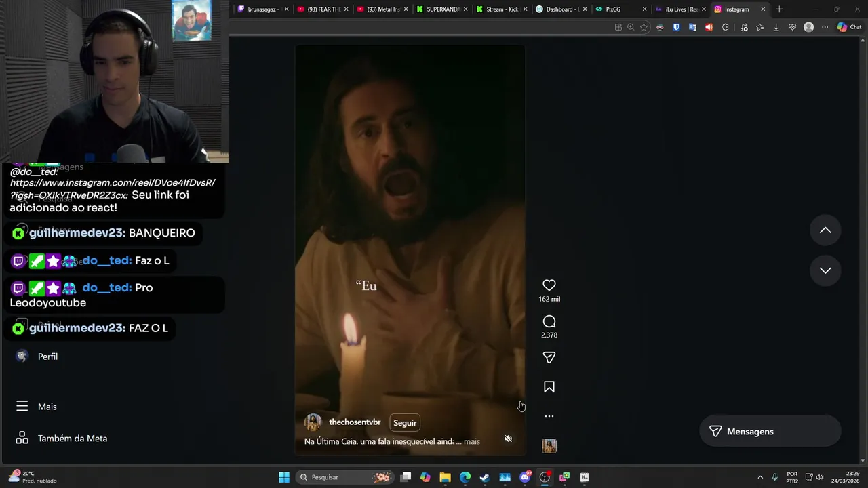Click the Mais hamburger icon

pyautogui.click(x=22, y=406)
